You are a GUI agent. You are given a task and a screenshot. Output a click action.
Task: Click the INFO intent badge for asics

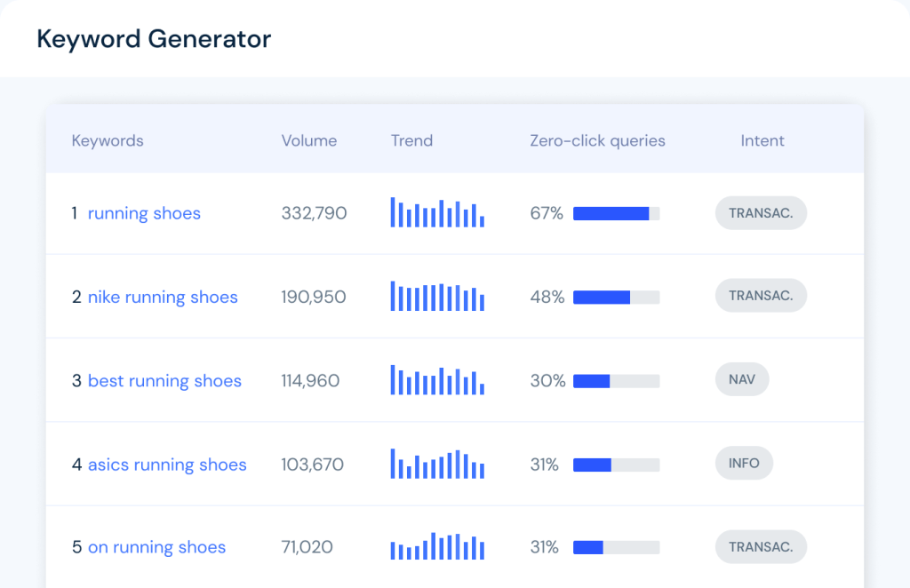click(744, 463)
